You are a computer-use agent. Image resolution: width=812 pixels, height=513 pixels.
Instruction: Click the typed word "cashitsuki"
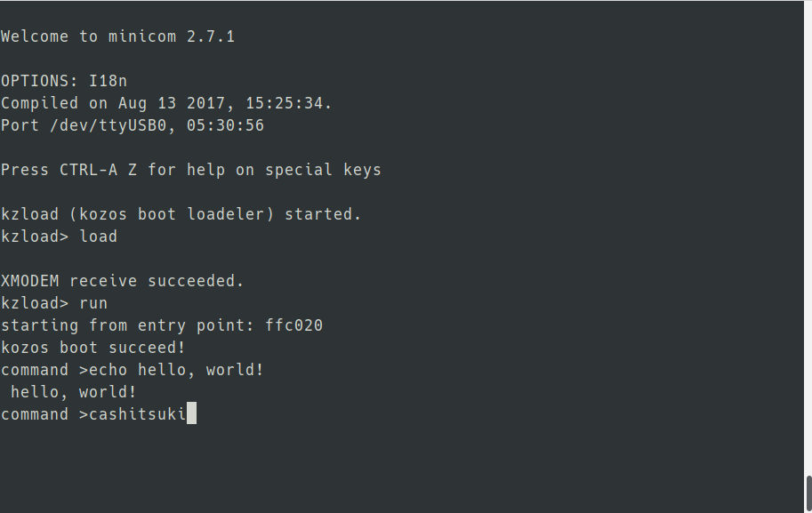point(137,414)
